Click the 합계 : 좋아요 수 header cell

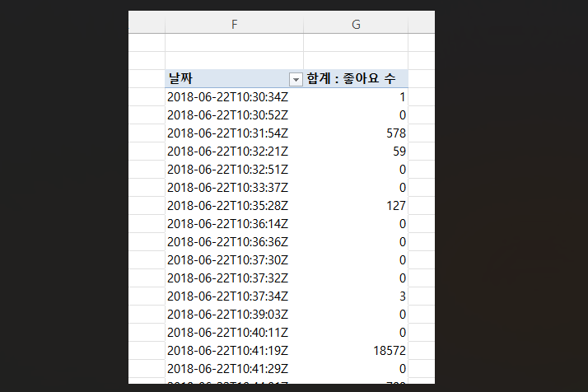pos(356,79)
